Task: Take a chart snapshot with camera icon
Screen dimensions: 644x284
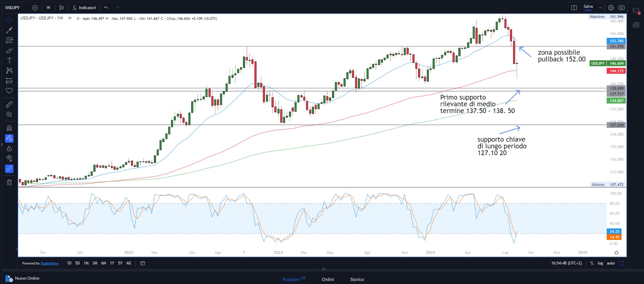Action: point(621,8)
